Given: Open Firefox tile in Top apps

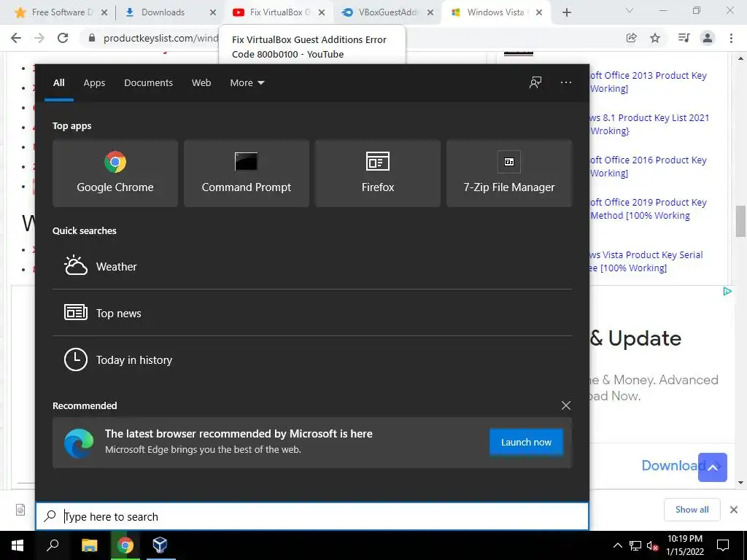Looking at the screenshot, I should pyautogui.click(x=378, y=174).
